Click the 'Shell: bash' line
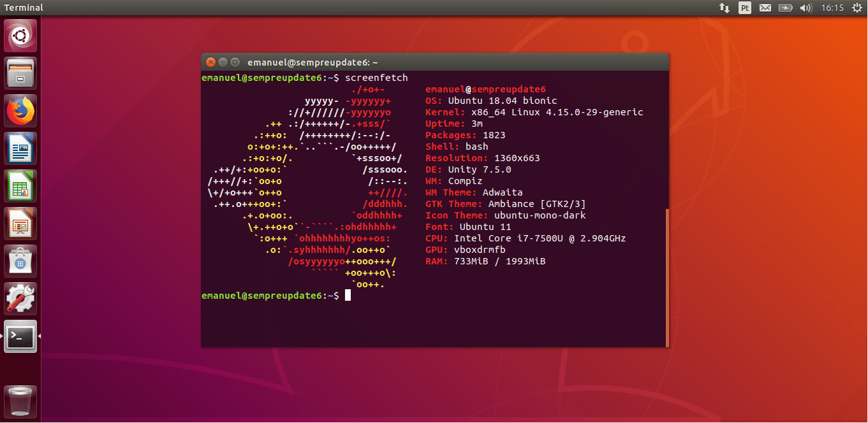The width and height of the screenshot is (868, 423). 457,147
